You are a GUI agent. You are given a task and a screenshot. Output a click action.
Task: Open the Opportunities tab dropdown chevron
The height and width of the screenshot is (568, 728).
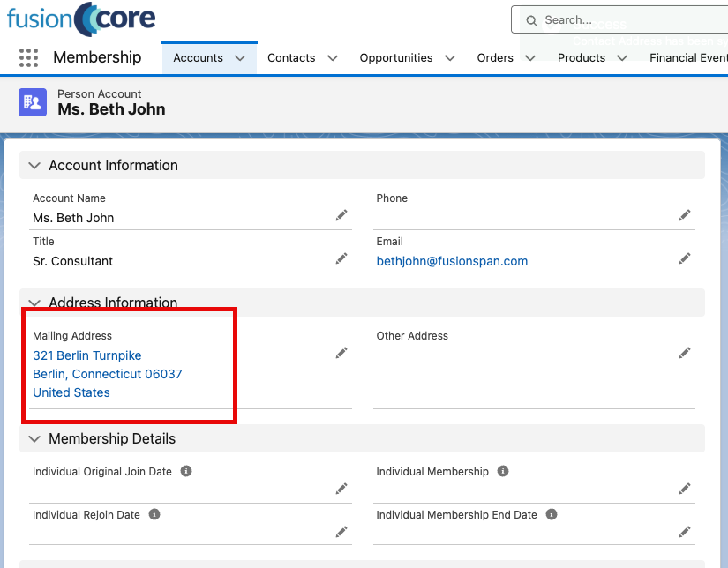[450, 58]
